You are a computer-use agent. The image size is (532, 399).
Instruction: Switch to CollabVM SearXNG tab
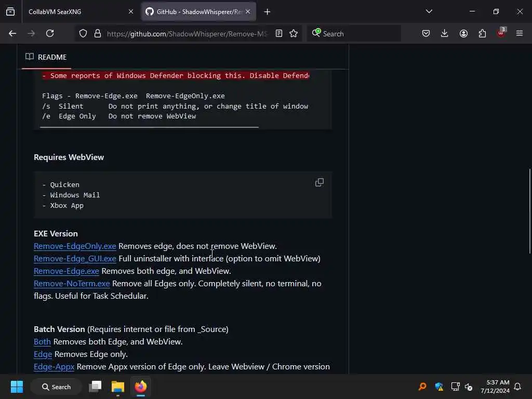(78, 12)
